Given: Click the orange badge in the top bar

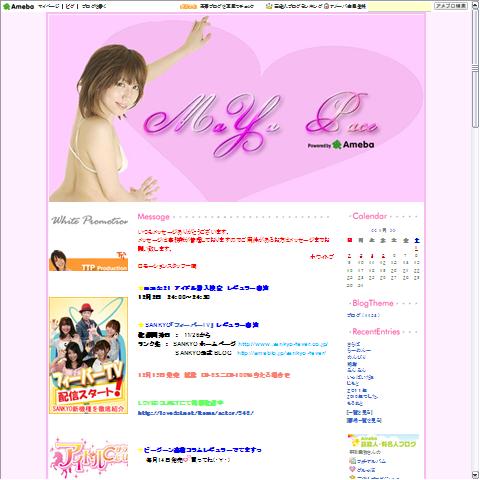Looking at the screenshot, I should coord(188,6).
